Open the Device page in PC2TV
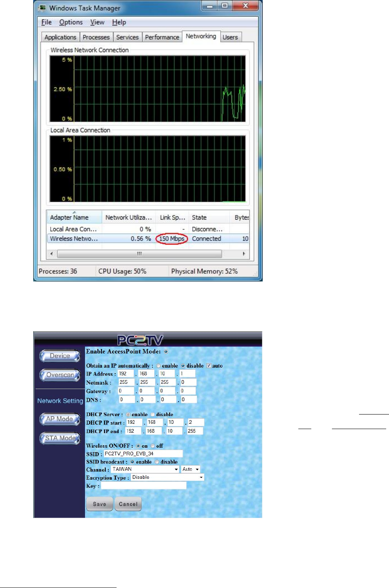This screenshot has height=588, width=389. click(x=60, y=356)
